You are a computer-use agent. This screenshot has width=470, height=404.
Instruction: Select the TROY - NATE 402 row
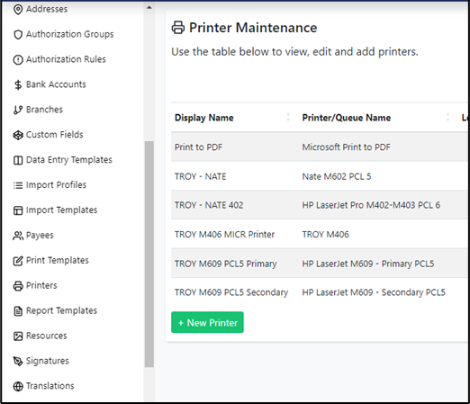point(319,205)
